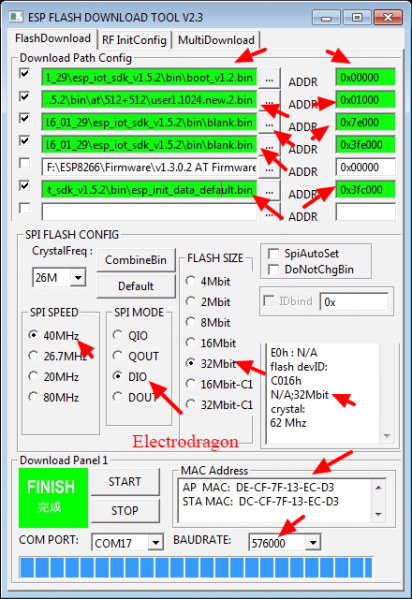
Task: Select 80MHz SPI speed
Action: tap(54, 397)
